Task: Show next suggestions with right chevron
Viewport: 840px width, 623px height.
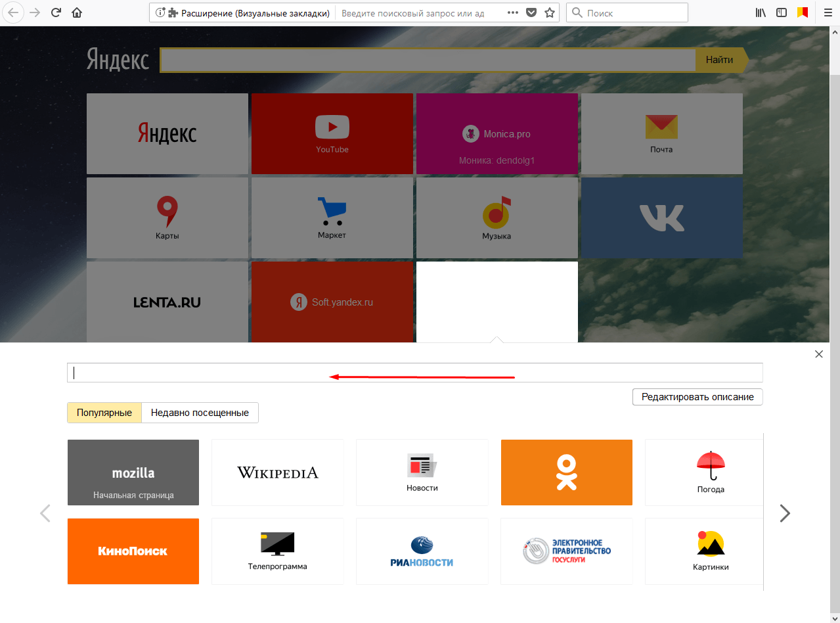Action: (x=785, y=513)
